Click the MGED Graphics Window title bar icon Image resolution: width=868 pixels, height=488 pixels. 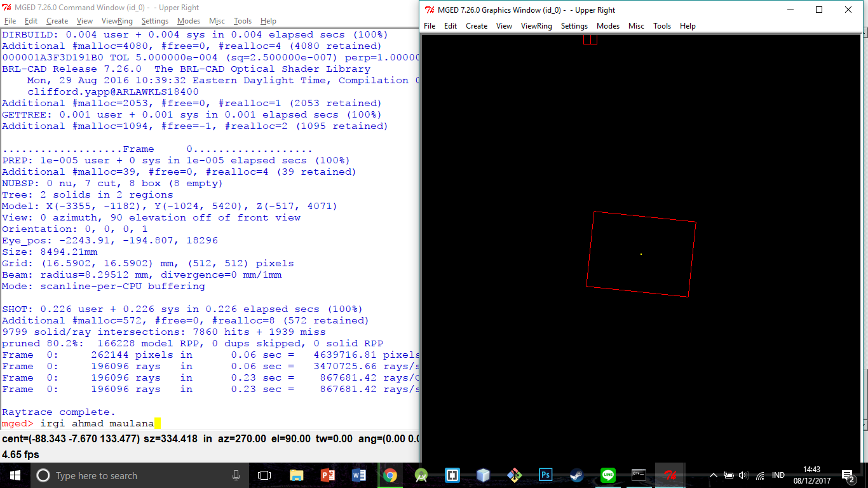(x=430, y=10)
